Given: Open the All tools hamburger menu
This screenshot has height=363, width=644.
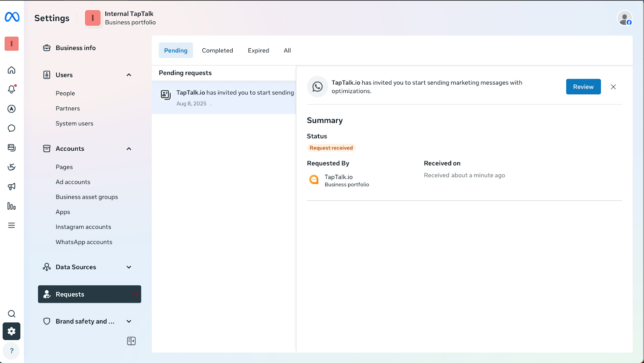Looking at the screenshot, I should [x=12, y=225].
